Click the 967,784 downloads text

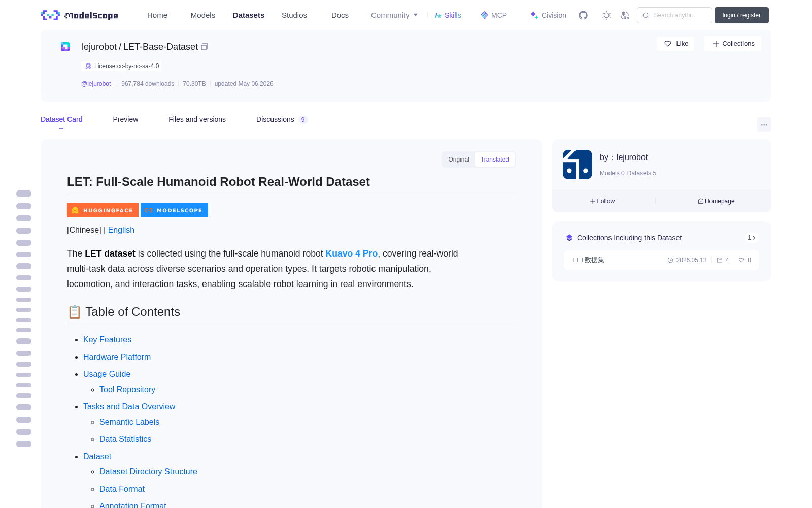coord(148,84)
